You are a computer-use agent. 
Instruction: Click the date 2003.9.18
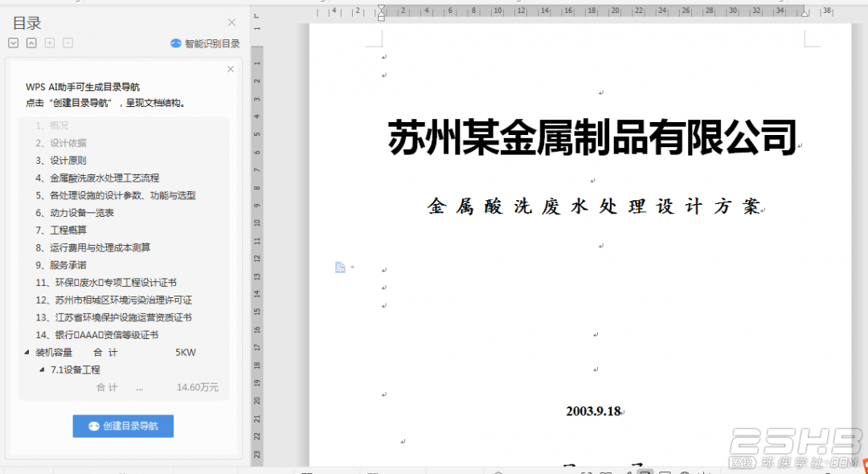[593, 411]
